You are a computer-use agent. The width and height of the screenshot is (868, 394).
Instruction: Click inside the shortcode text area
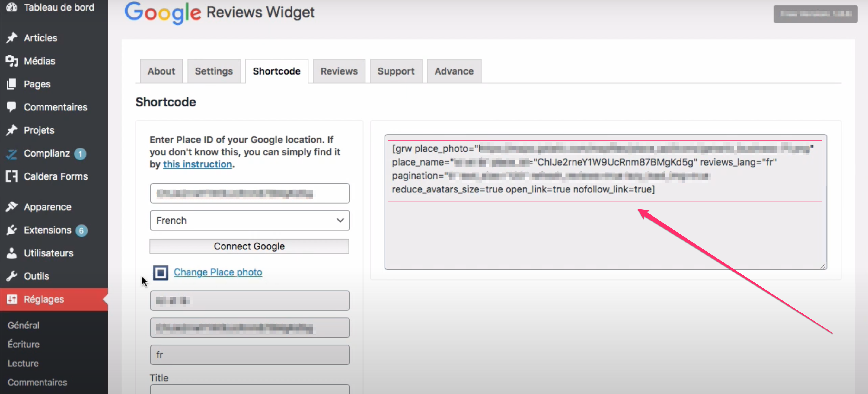pos(605,232)
